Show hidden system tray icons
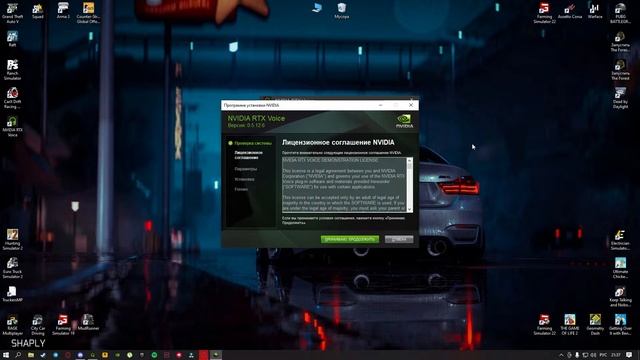Viewport: 640px width, 360px height. click(x=561, y=355)
